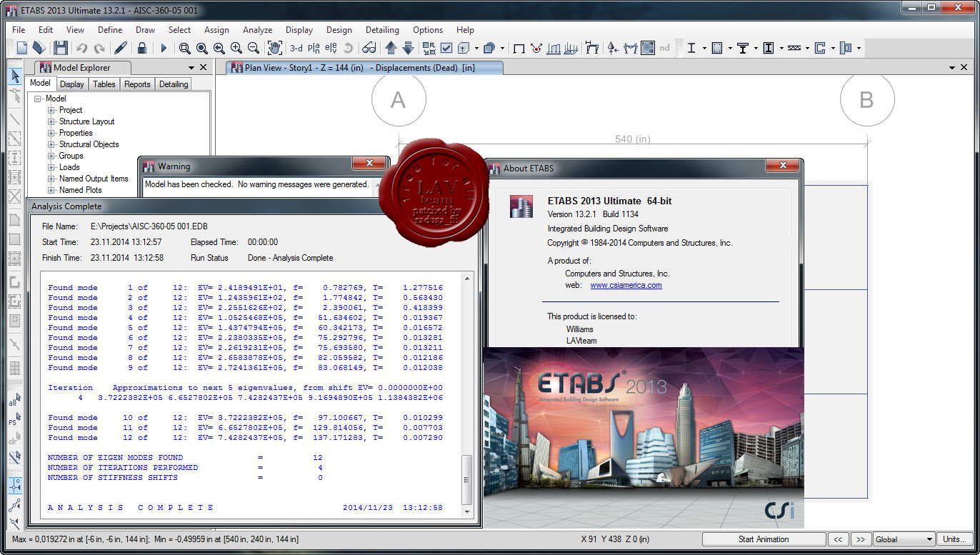Click the Shrink Objects toggle icon
Screen dimensions: 980x555
429,48
